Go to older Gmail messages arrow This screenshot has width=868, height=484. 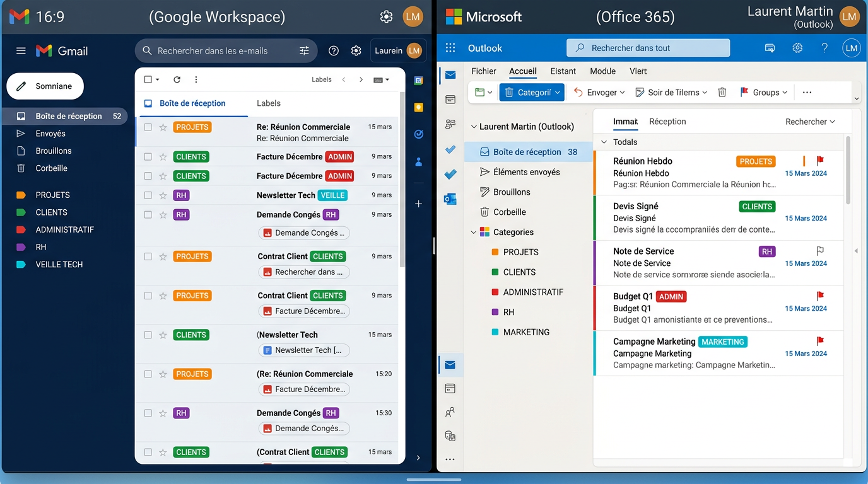pos(361,80)
